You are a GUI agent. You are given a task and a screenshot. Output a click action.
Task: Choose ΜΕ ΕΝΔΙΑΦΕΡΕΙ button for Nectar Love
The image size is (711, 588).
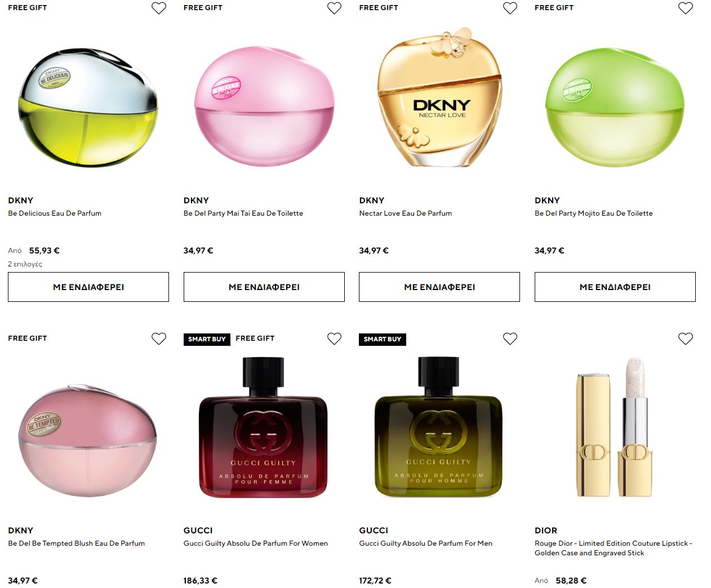point(439,287)
